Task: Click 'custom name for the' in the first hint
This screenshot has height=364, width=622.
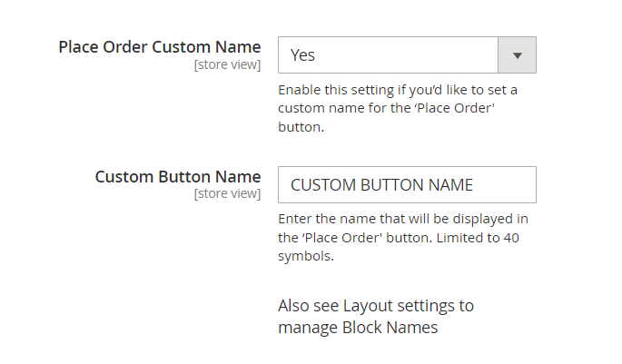Action: tap(344, 108)
